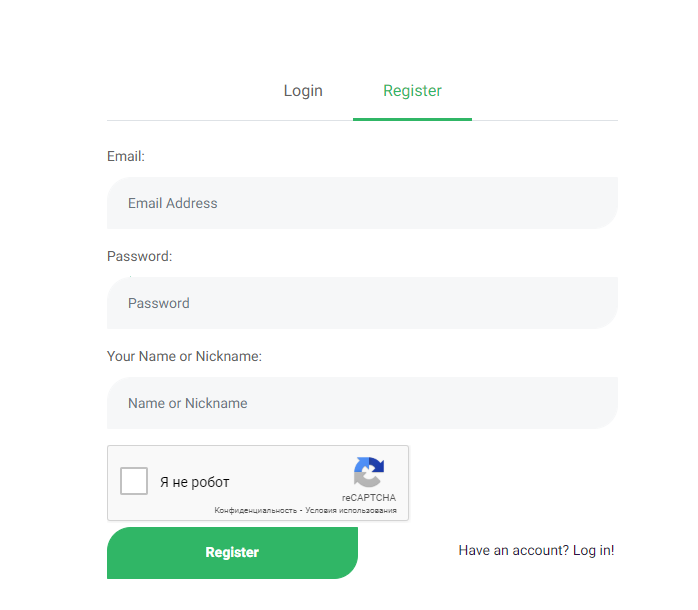Image resolution: width=698 pixels, height=610 pixels.
Task: Click the "Have an account?" text
Action: click(513, 551)
